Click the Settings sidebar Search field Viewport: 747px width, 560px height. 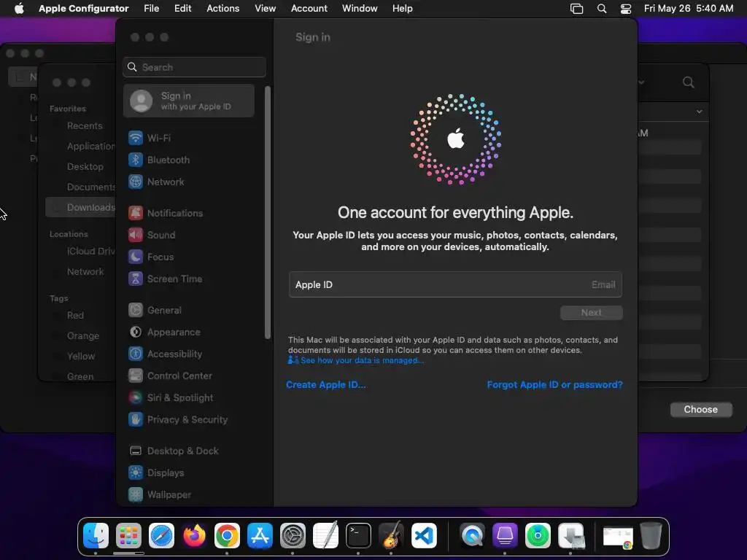tap(194, 67)
